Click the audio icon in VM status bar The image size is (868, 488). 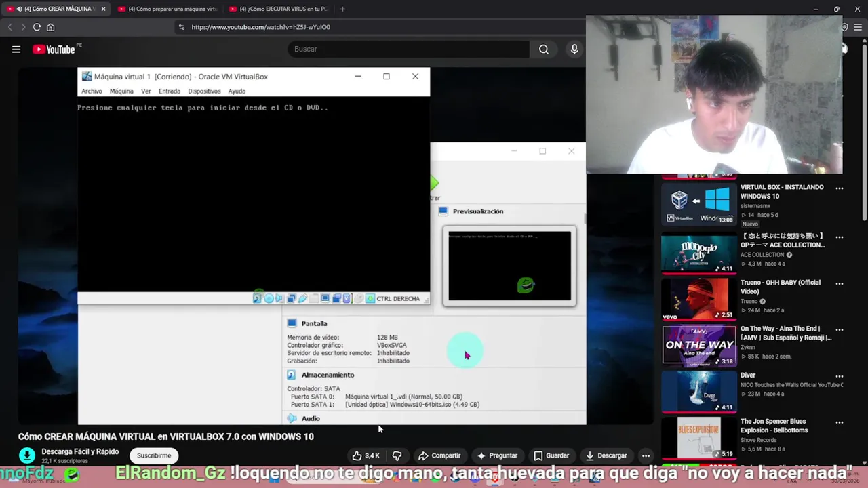[279, 298]
